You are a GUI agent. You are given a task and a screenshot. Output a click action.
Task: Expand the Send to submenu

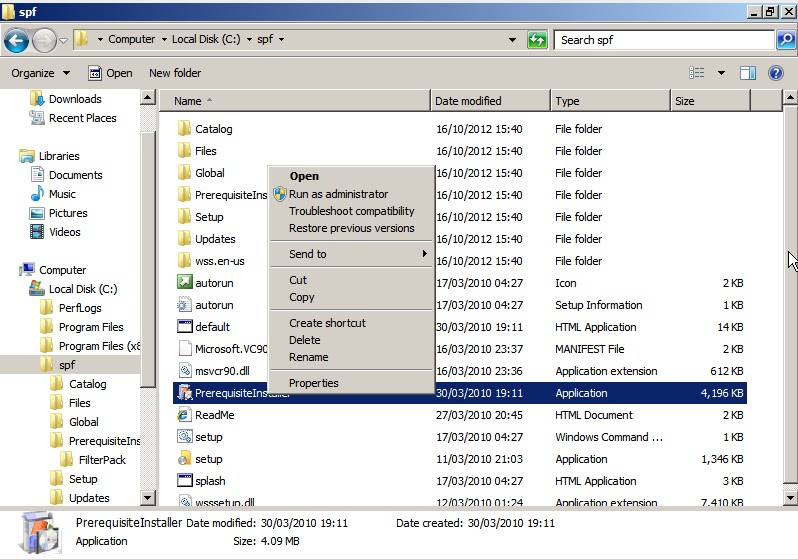click(351, 254)
